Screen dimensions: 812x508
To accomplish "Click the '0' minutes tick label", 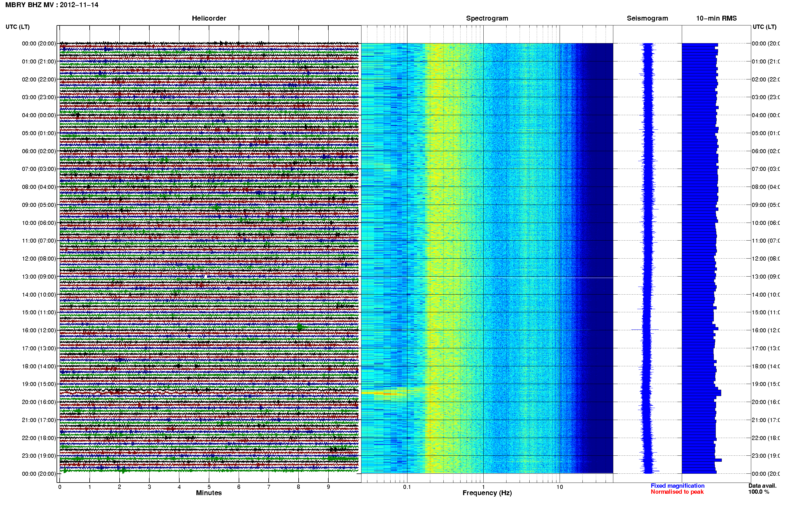I will 60,487.
